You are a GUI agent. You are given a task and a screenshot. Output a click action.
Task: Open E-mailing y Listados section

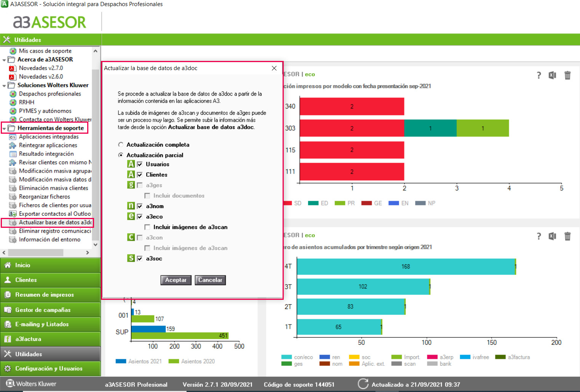[x=50, y=324]
